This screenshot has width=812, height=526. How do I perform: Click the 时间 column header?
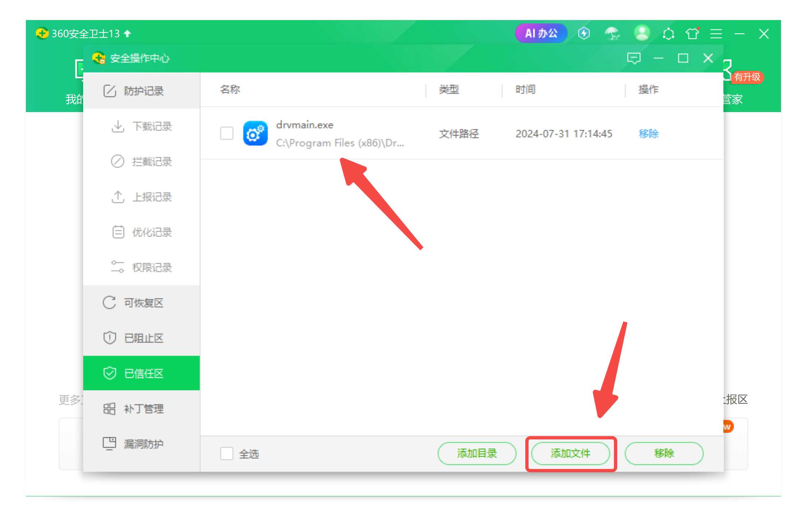click(x=525, y=89)
